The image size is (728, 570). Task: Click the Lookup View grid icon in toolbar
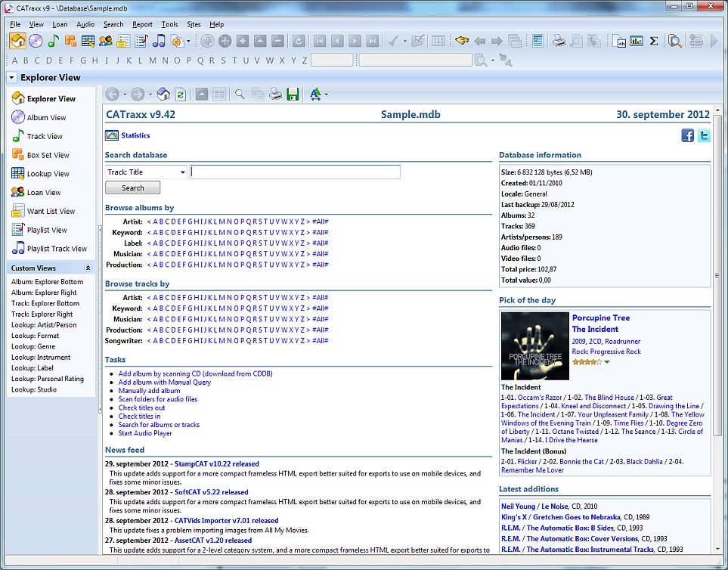tap(88, 41)
